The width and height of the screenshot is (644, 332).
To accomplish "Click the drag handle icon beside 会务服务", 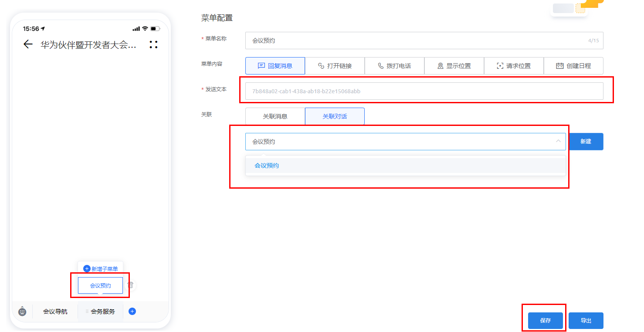I will click(87, 312).
